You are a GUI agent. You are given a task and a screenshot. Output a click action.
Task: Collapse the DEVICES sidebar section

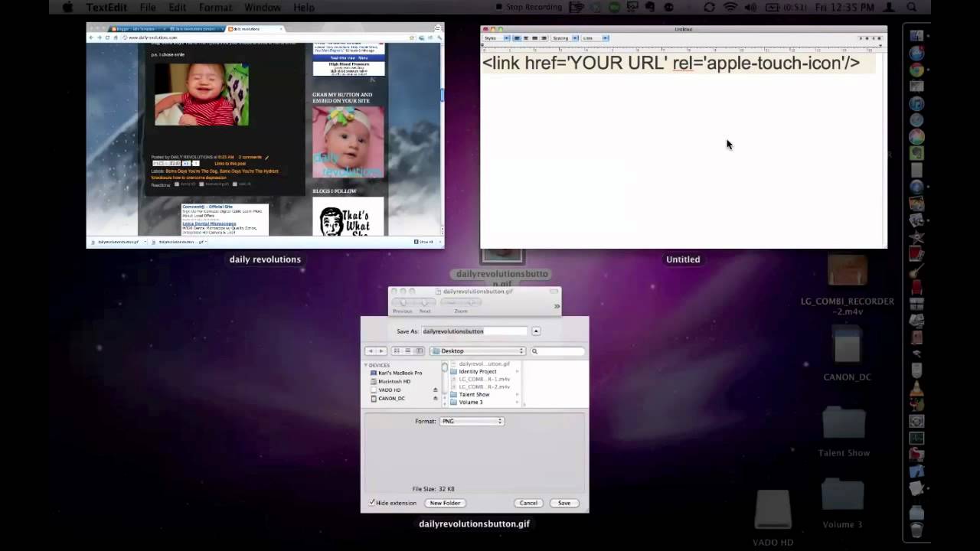click(x=367, y=365)
